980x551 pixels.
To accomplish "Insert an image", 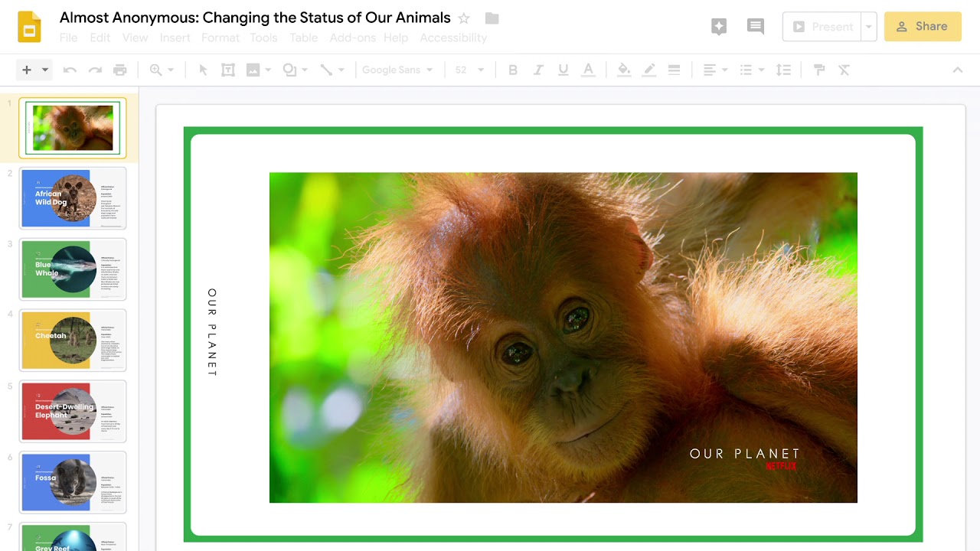I will pyautogui.click(x=253, y=70).
